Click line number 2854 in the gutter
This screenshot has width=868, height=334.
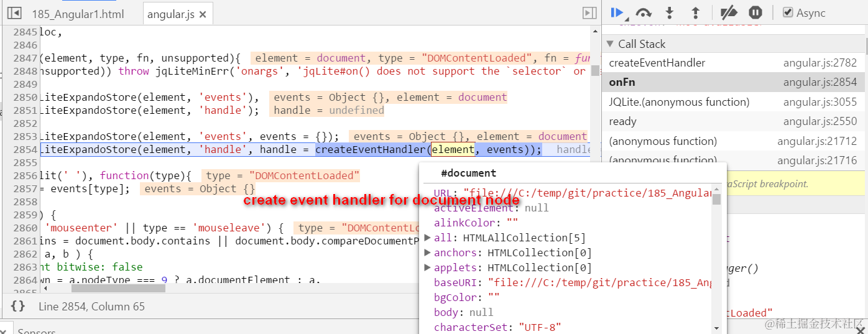click(x=25, y=149)
